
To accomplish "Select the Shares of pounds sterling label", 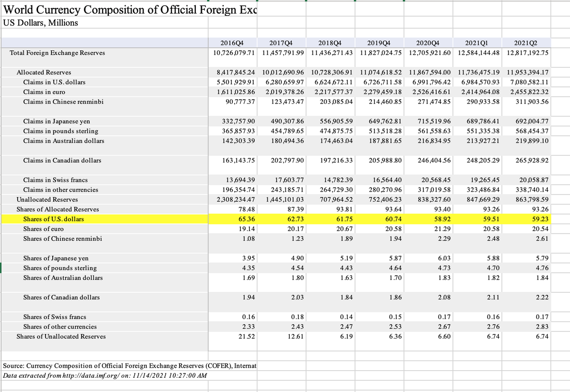I will (x=60, y=268).
